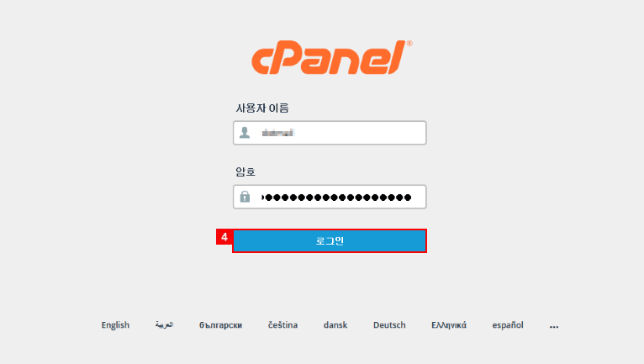Click the red step 4 badge

[x=224, y=237]
